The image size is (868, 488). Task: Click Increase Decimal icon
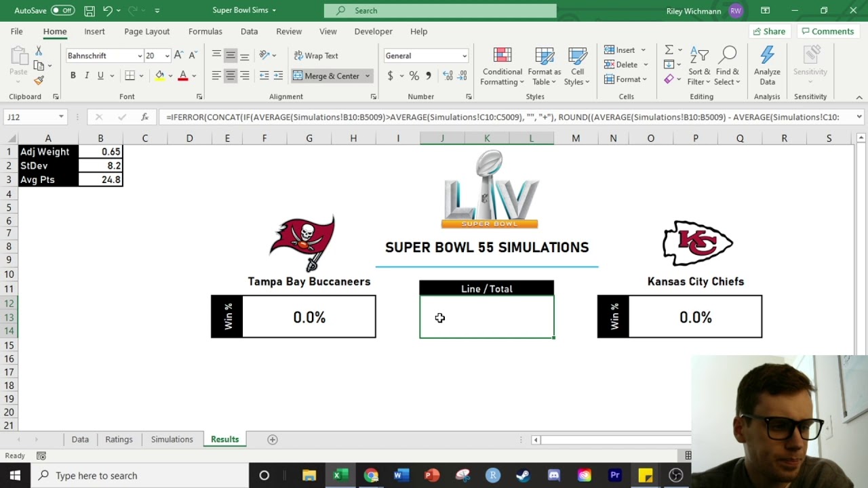tap(448, 76)
